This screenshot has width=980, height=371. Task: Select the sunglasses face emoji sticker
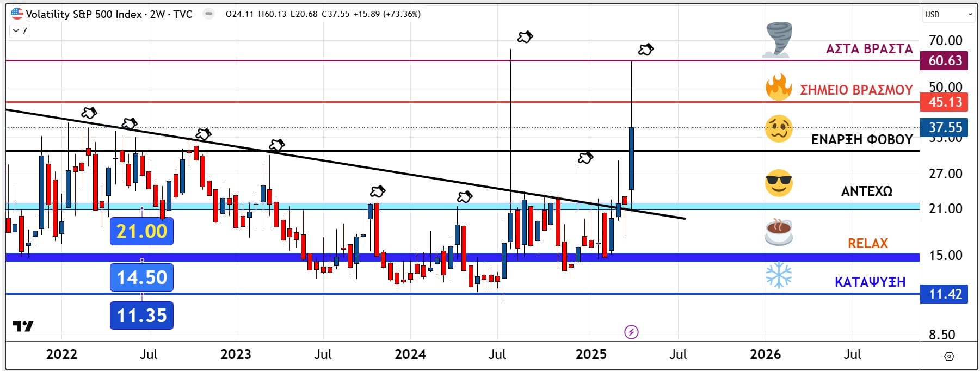tap(779, 183)
